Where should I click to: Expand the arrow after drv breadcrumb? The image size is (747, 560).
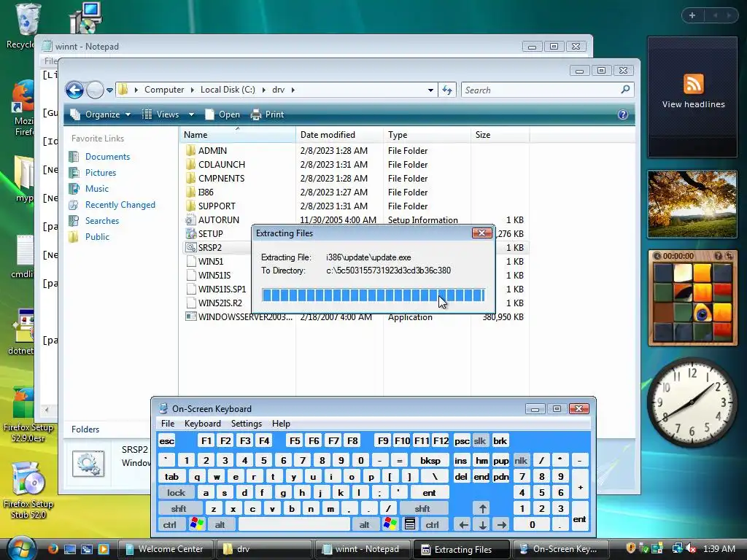click(x=293, y=90)
